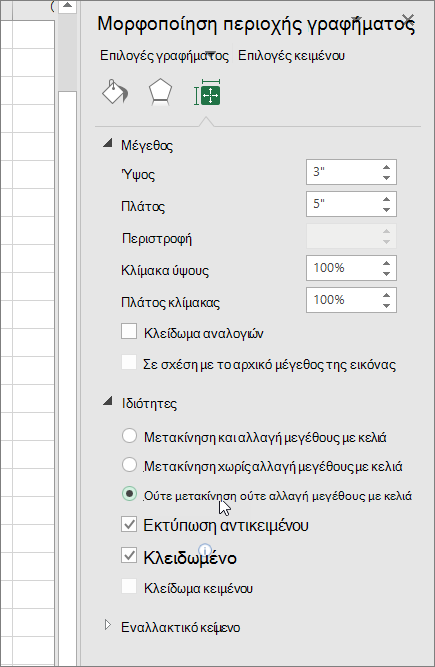The width and height of the screenshot is (435, 667).
Task: Close the Μορφοποίηση περιοχής γραφήματος pane
Action: pos(408,19)
